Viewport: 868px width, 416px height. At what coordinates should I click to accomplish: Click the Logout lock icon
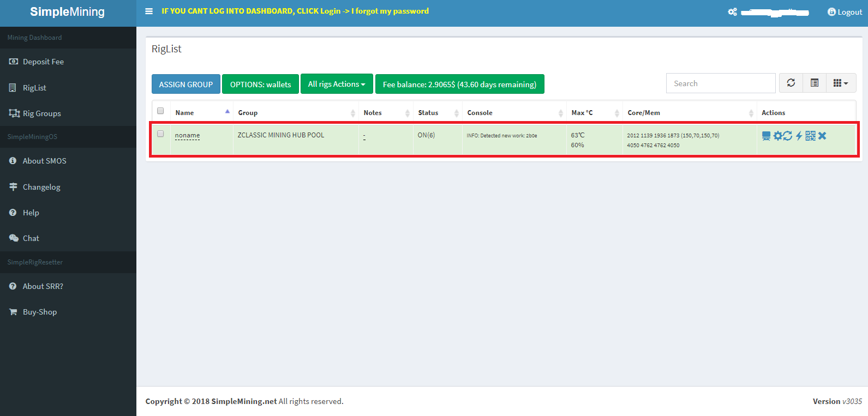(x=831, y=12)
